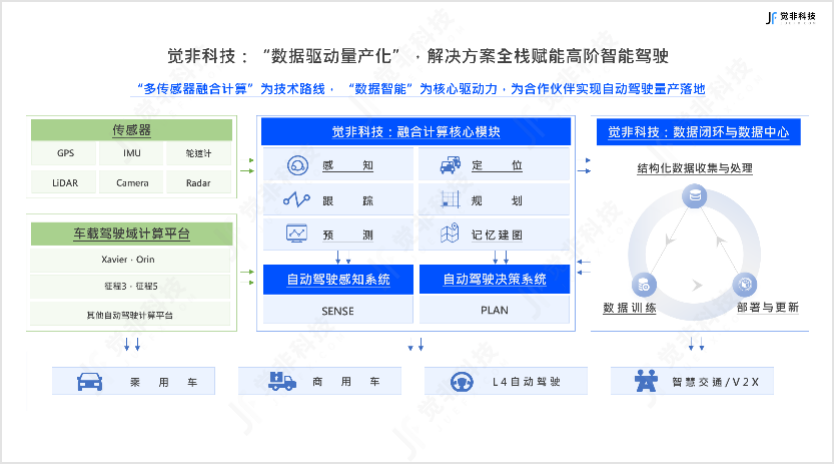Click the 智慧交通/V2X label
Viewport: 836px width, 464px height.
pyautogui.click(x=716, y=382)
